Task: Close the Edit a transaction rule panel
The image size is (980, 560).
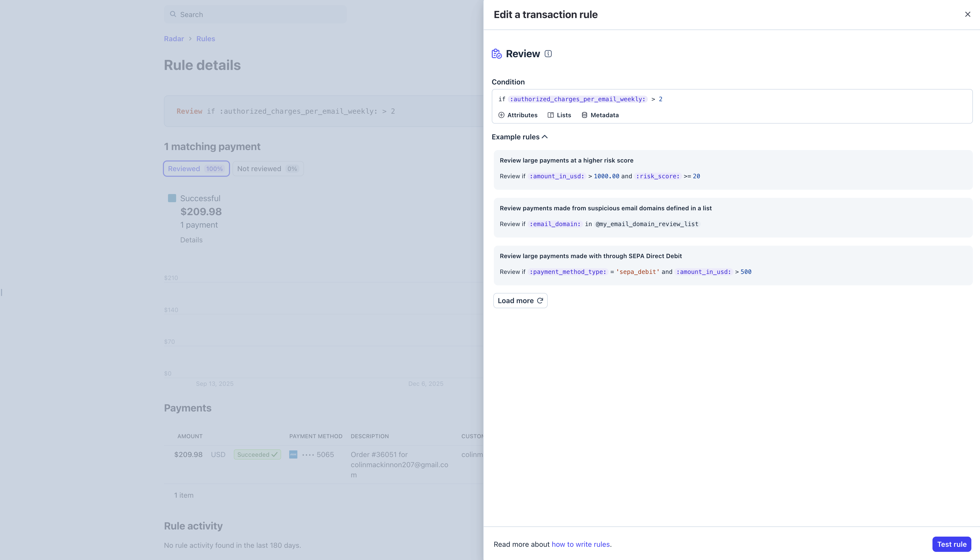Action: pyautogui.click(x=968, y=14)
